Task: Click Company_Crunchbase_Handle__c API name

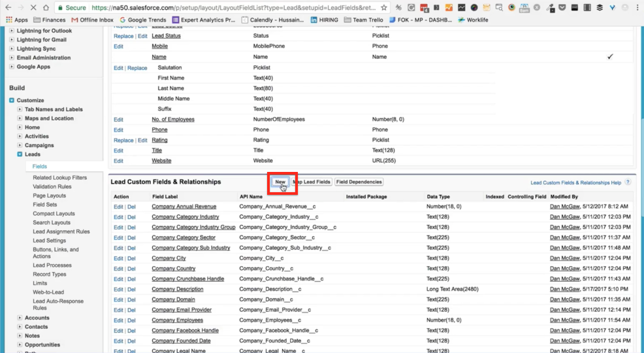Action: 282,279
